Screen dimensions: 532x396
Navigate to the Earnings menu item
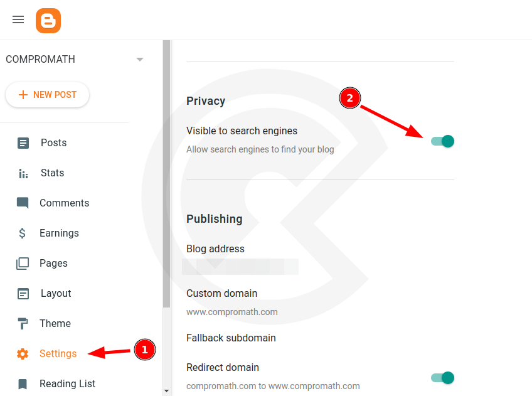(59, 233)
